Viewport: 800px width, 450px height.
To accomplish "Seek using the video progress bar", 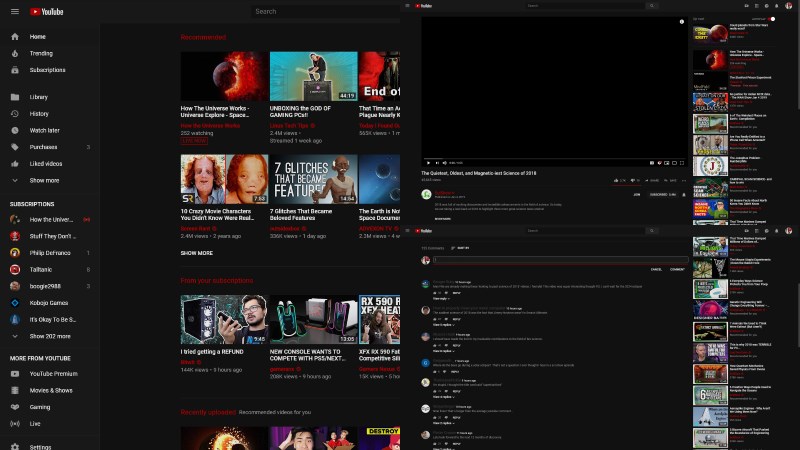I will pos(554,158).
